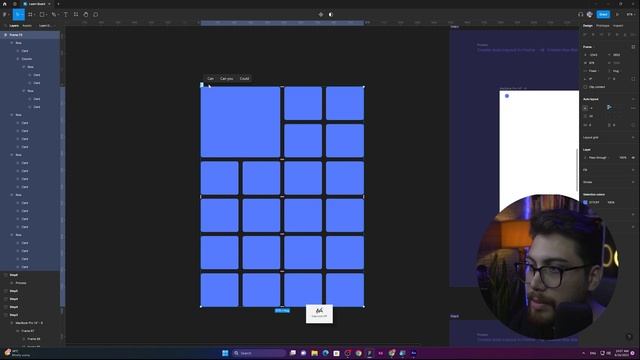This screenshot has height=360, width=640.
Task: Open File Explorer from taskbar
Action: click(314, 353)
